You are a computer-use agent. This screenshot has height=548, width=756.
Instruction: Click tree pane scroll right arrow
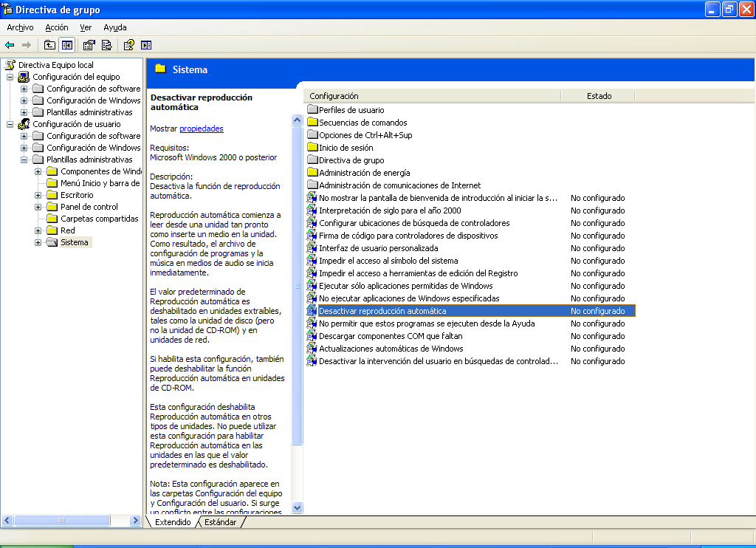pyautogui.click(x=136, y=521)
